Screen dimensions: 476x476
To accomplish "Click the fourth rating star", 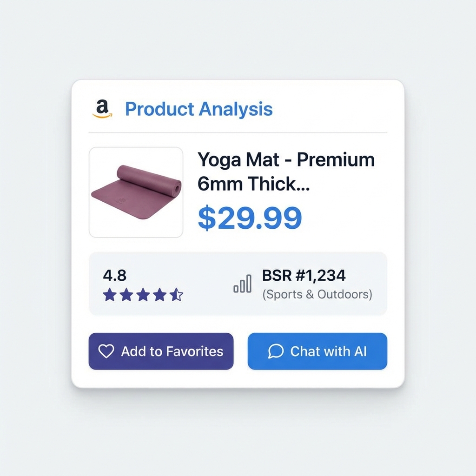I will coord(160,295).
